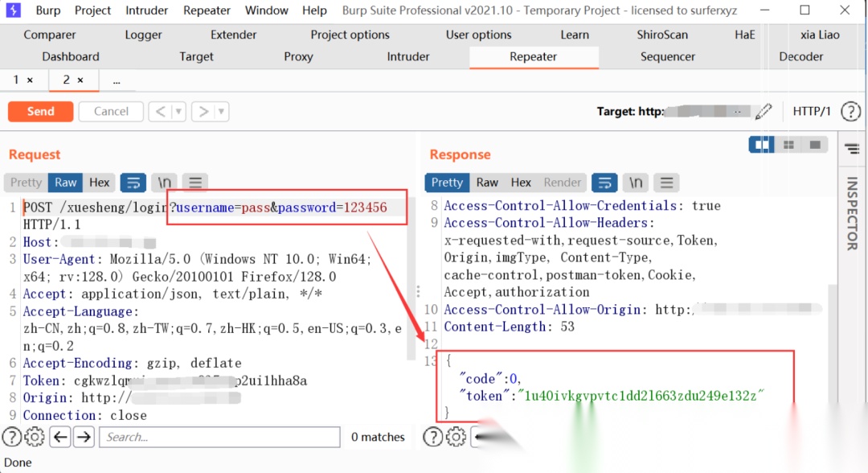The width and height of the screenshot is (868, 473).
Task: Edit target with the pencil icon
Action: [x=764, y=111]
